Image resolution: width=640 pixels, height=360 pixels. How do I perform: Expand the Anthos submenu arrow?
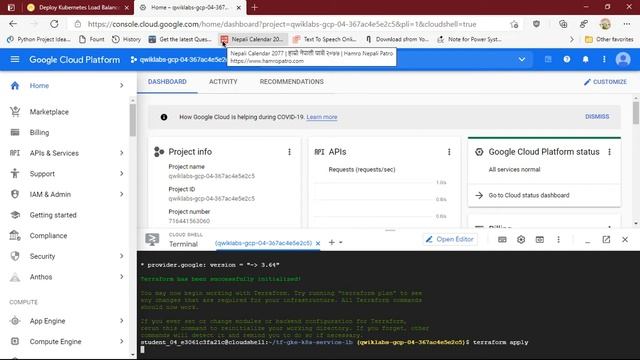click(x=122, y=277)
